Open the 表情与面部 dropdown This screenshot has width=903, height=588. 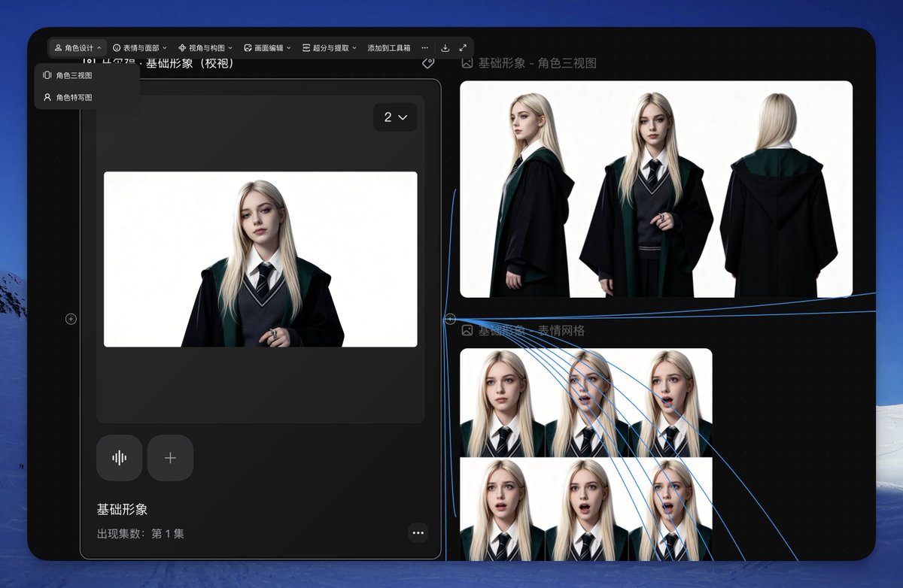click(x=140, y=48)
